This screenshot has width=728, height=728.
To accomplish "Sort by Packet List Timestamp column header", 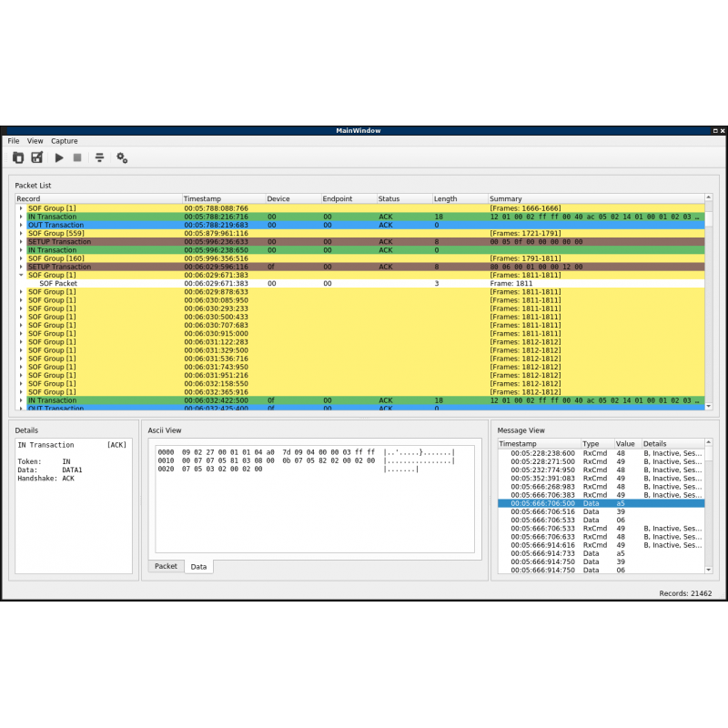I will point(224,198).
